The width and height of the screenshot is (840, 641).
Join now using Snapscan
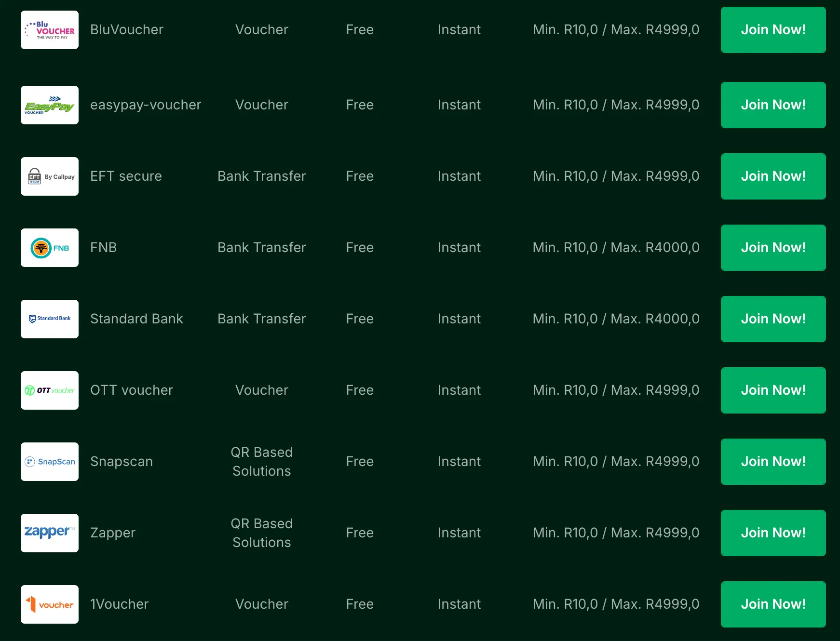click(773, 462)
